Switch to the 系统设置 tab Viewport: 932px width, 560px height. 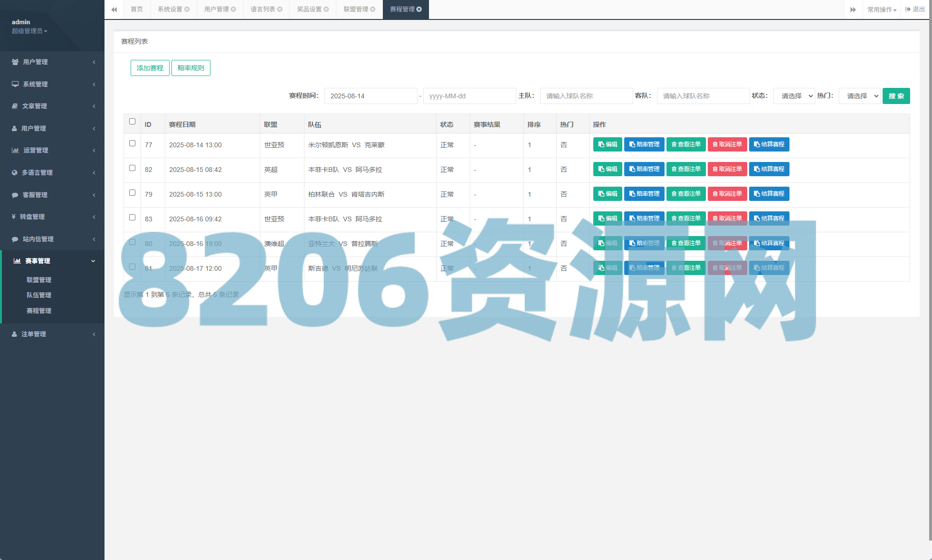pos(170,9)
